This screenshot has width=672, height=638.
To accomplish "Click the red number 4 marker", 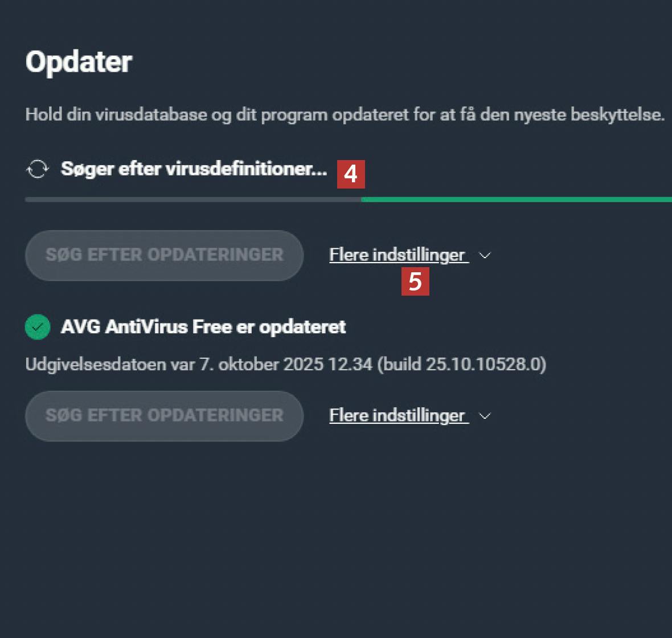I will tap(351, 174).
